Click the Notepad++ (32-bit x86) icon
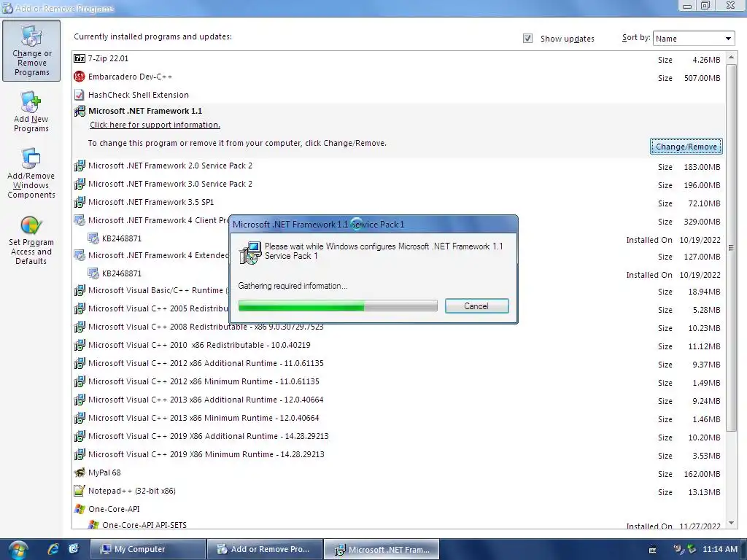 (80, 491)
